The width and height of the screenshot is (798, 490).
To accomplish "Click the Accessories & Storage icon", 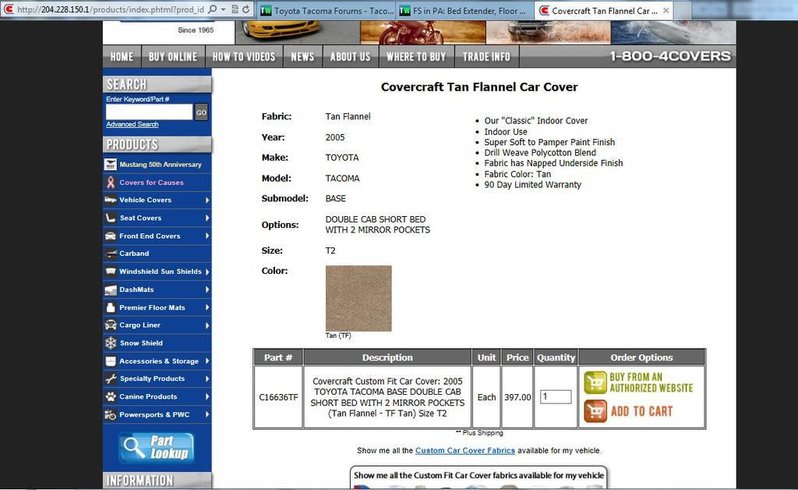I will pyautogui.click(x=110, y=361).
